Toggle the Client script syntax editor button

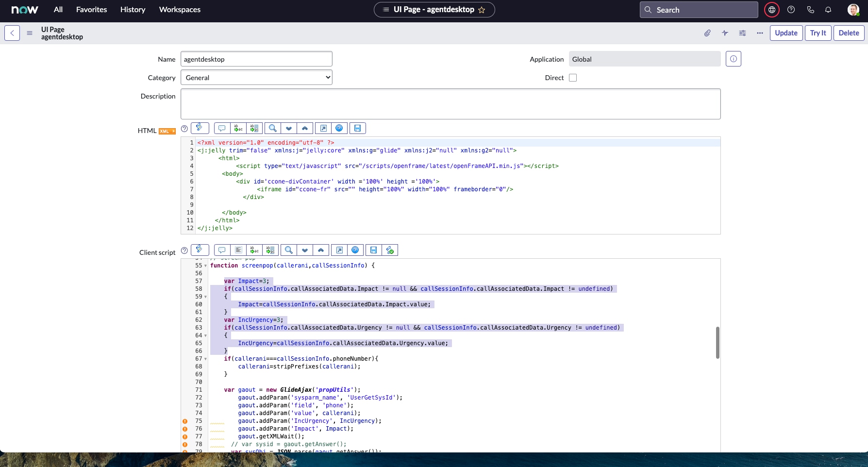point(200,250)
